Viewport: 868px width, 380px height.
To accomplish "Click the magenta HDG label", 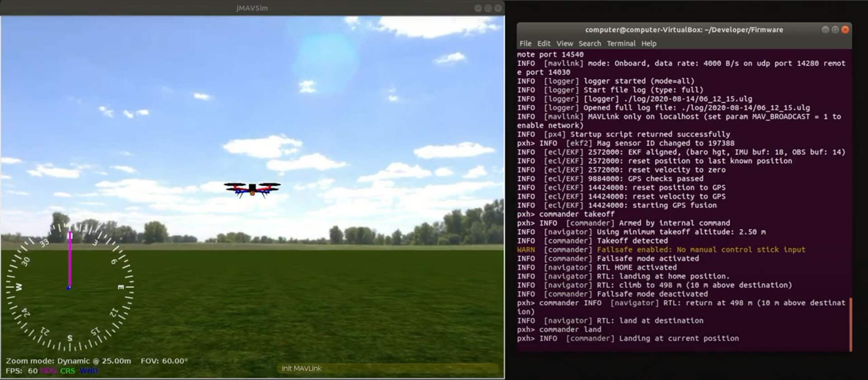I will click(x=48, y=371).
